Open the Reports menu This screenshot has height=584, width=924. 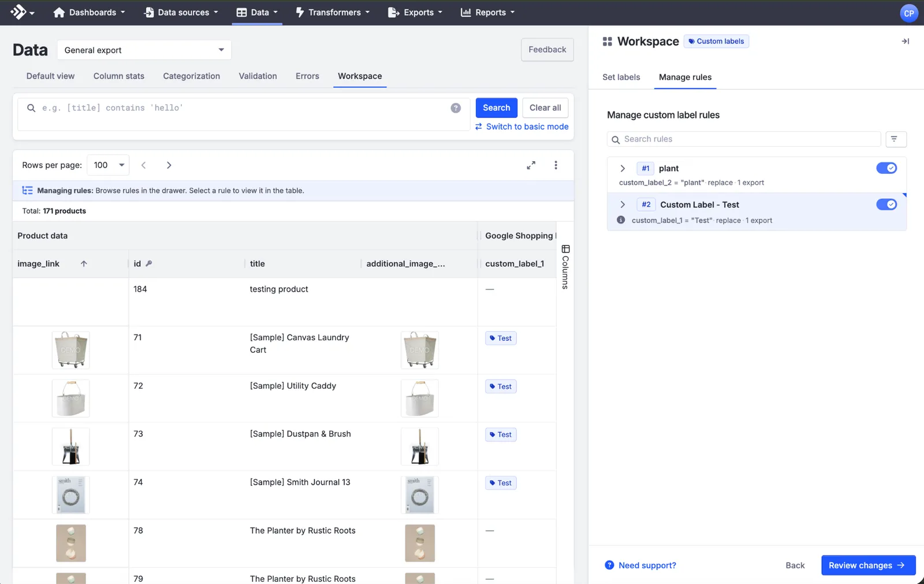[487, 13]
